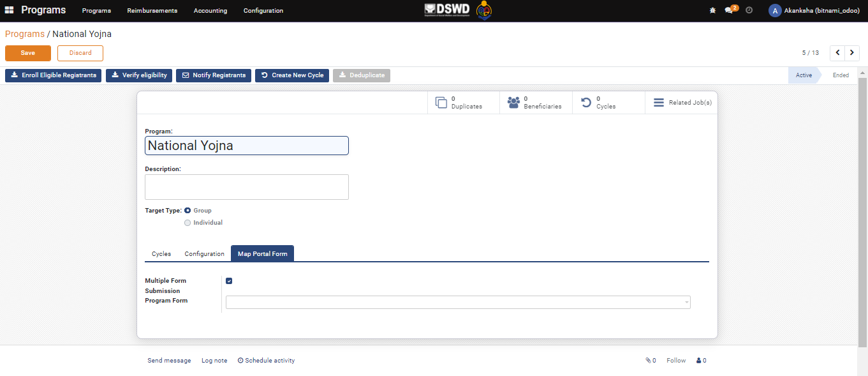
Task: Open the Cycles stat icon
Action: [x=586, y=103]
